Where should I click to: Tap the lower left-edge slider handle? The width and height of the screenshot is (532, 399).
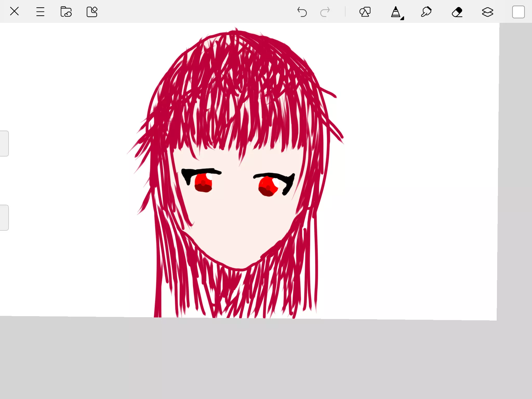4,218
